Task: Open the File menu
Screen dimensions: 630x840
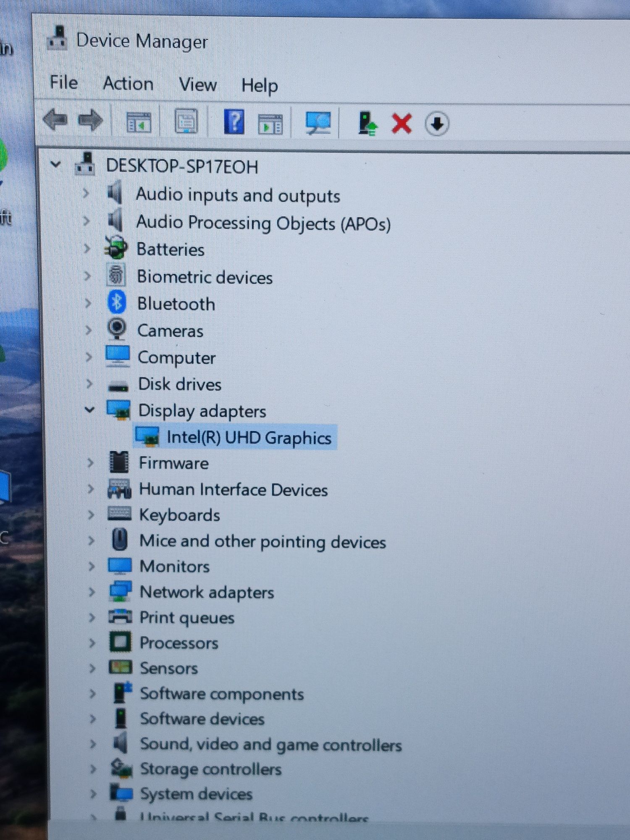Action: pos(64,82)
